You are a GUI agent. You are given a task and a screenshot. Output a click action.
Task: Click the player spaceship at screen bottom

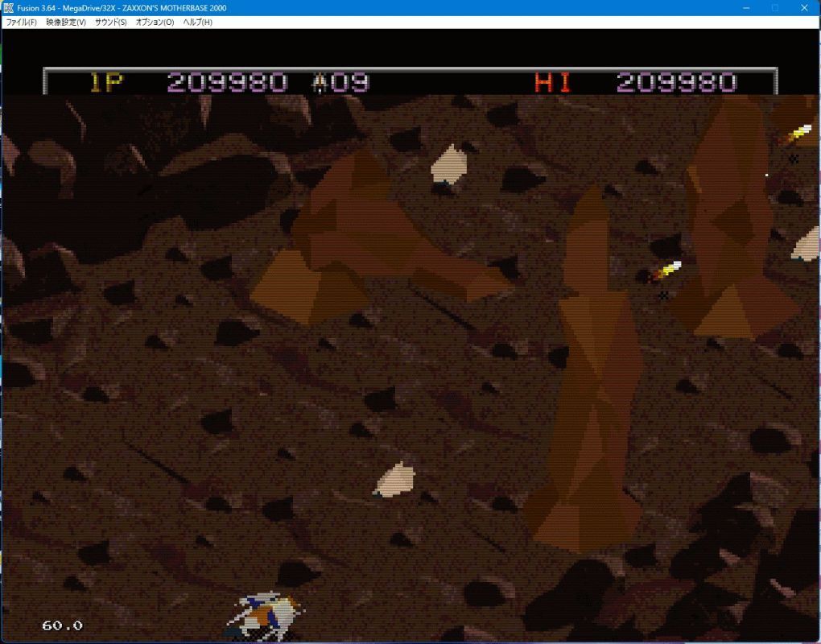click(266, 616)
